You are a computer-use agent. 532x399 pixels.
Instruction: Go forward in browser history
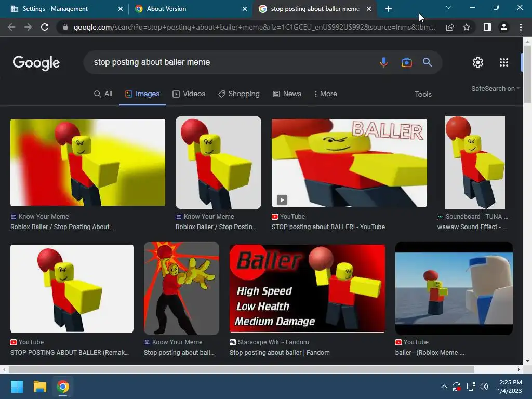coord(28,27)
